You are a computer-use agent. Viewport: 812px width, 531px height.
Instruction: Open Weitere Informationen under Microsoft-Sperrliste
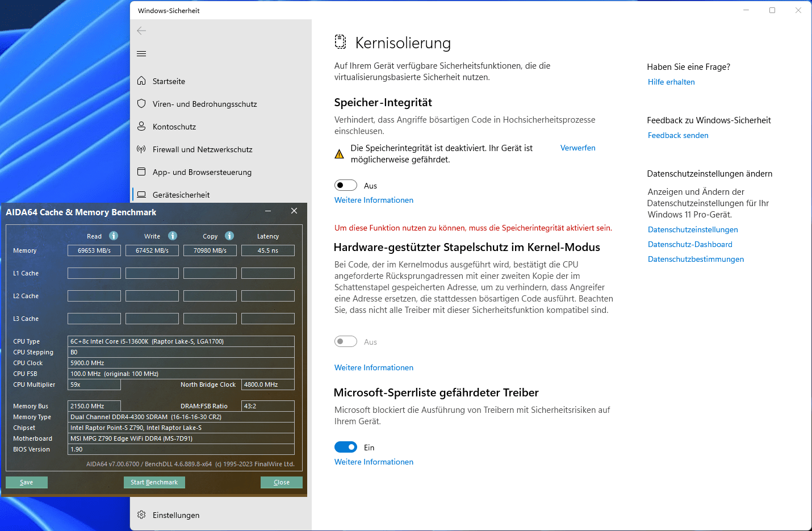[374, 462]
